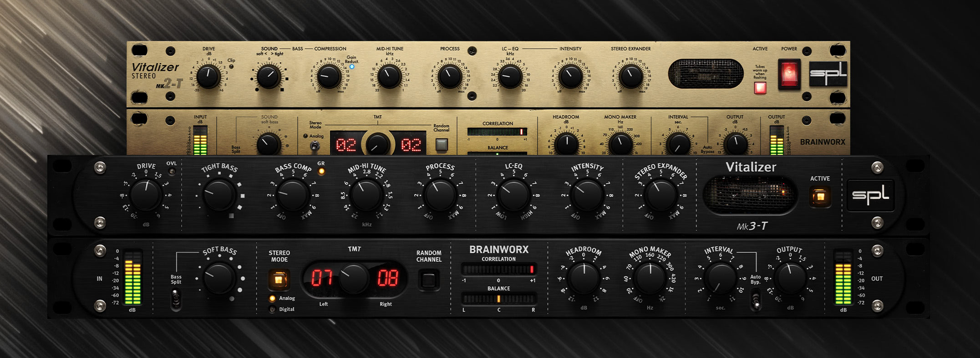
Task: Click the Mid-Hi Tune knob on black MK3-T
Action: (x=366, y=195)
